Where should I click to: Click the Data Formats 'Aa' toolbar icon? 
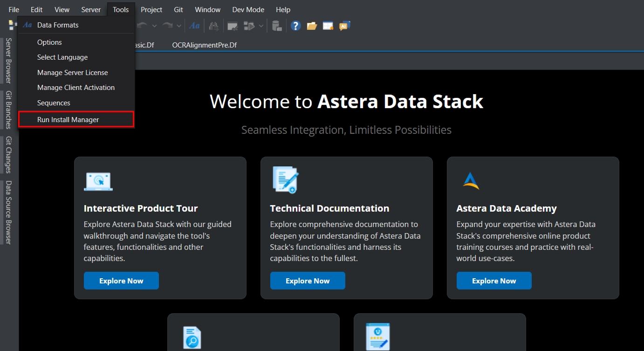(194, 26)
